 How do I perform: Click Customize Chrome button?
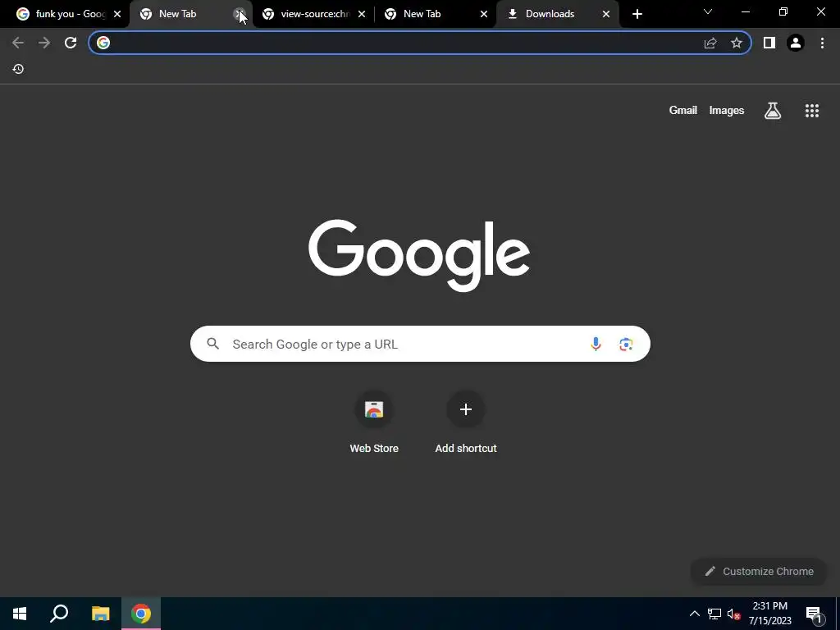click(759, 572)
